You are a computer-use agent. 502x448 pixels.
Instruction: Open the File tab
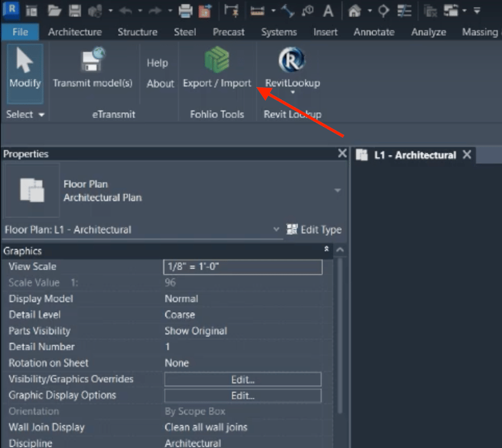pyautogui.click(x=19, y=33)
